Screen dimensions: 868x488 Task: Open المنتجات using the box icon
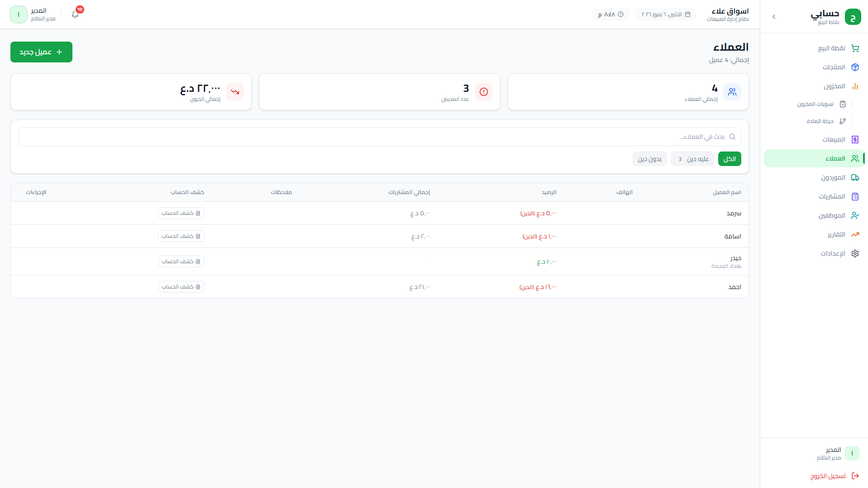click(854, 67)
